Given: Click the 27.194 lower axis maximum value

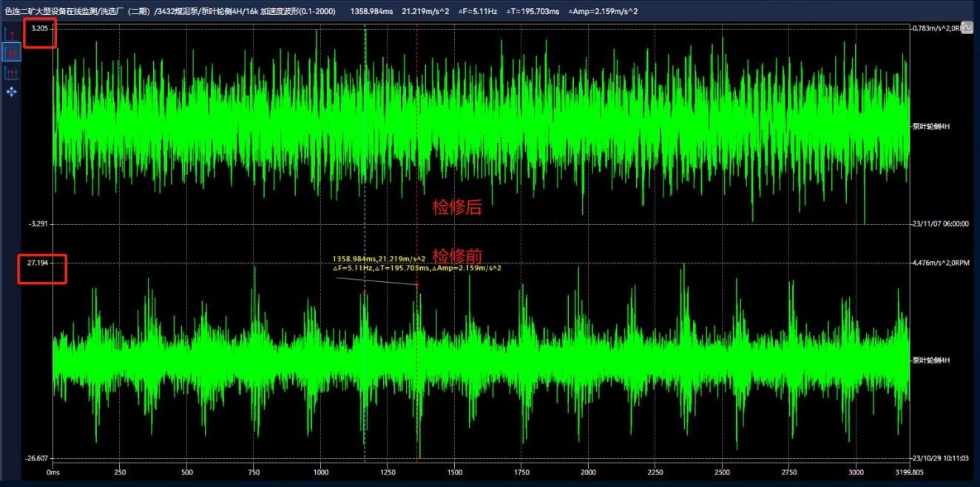Looking at the screenshot, I should 38,263.
